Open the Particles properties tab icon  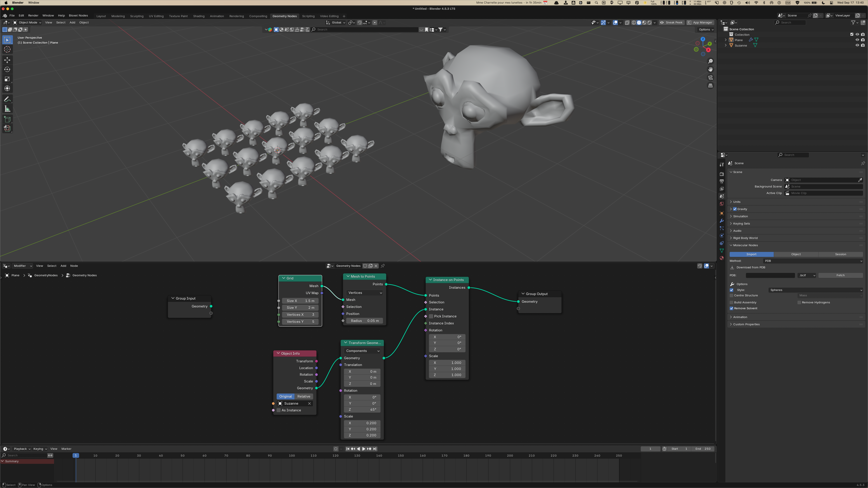click(x=722, y=228)
